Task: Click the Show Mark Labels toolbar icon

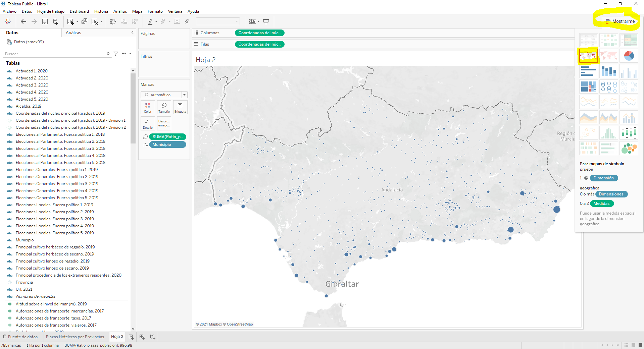Action: point(177,21)
